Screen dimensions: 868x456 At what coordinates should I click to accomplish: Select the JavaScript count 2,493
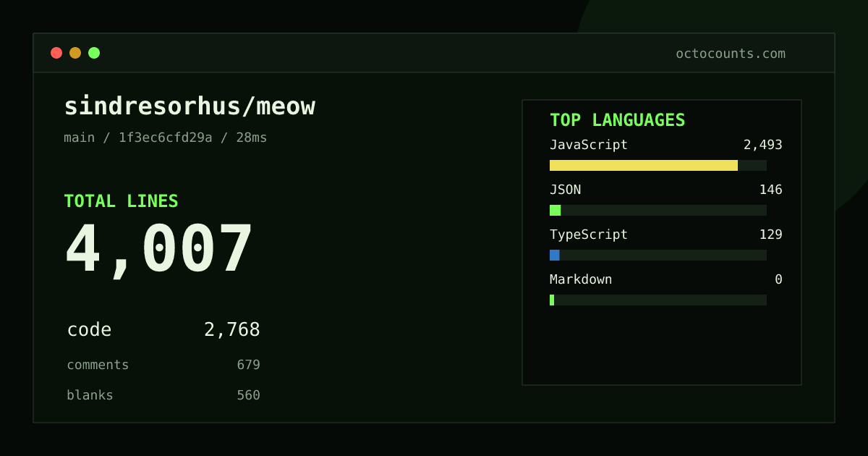coord(763,145)
